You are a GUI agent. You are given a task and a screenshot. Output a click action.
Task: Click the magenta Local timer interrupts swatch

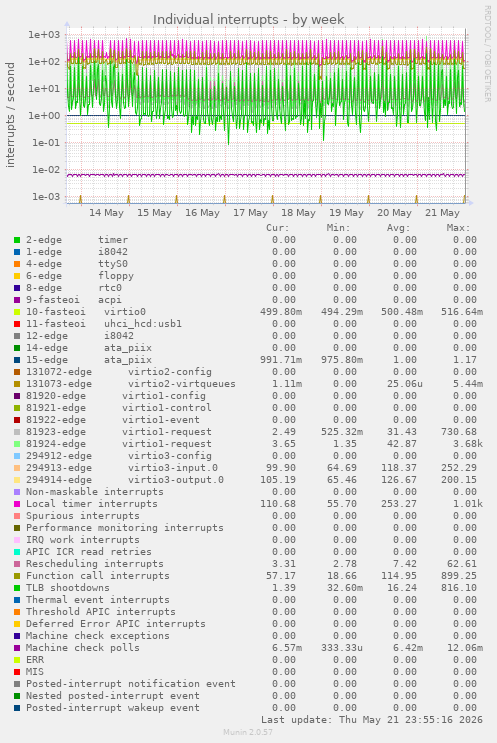(17, 504)
